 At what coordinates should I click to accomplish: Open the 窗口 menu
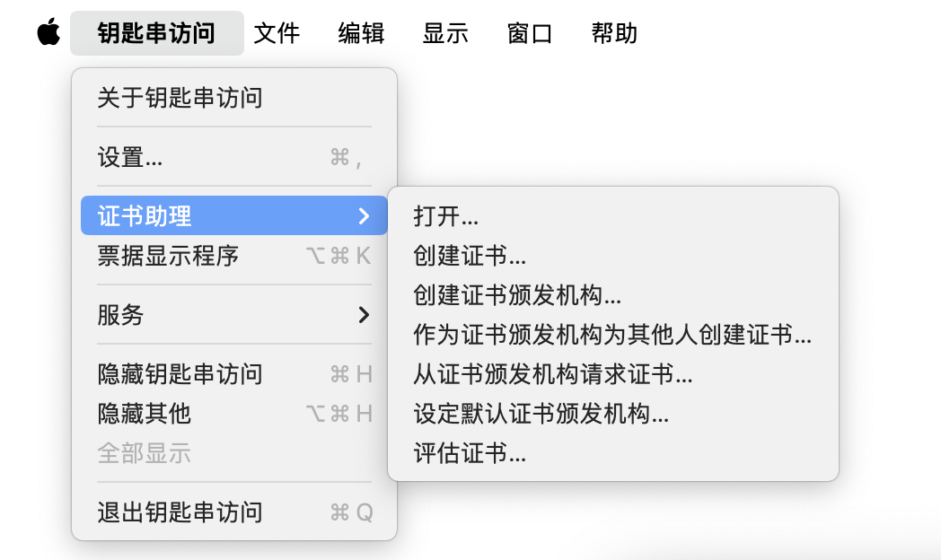click(x=529, y=32)
